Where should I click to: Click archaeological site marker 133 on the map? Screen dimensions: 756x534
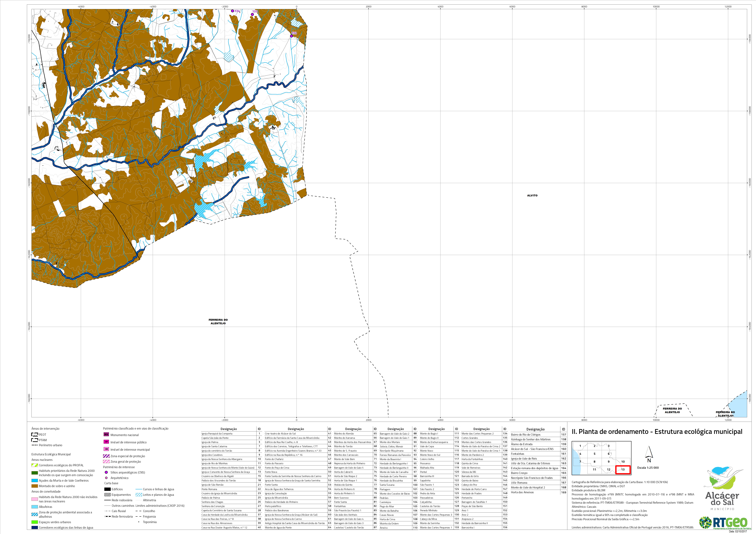pyautogui.click(x=252, y=15)
